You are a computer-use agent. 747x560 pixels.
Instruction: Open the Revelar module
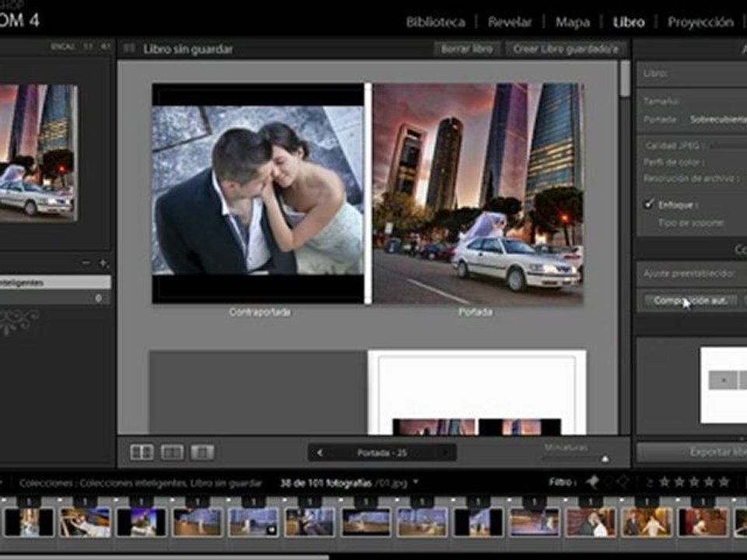point(509,22)
